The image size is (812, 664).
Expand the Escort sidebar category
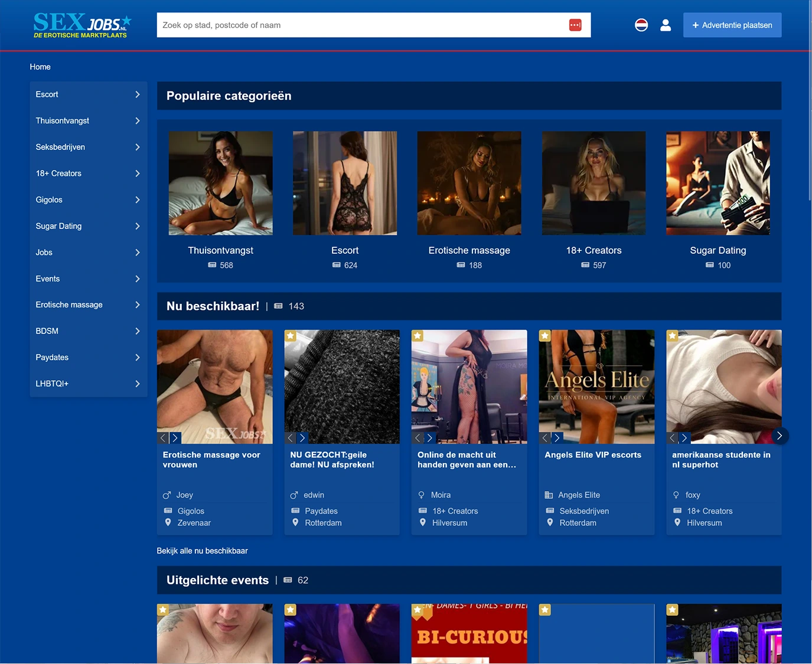pyautogui.click(x=89, y=94)
